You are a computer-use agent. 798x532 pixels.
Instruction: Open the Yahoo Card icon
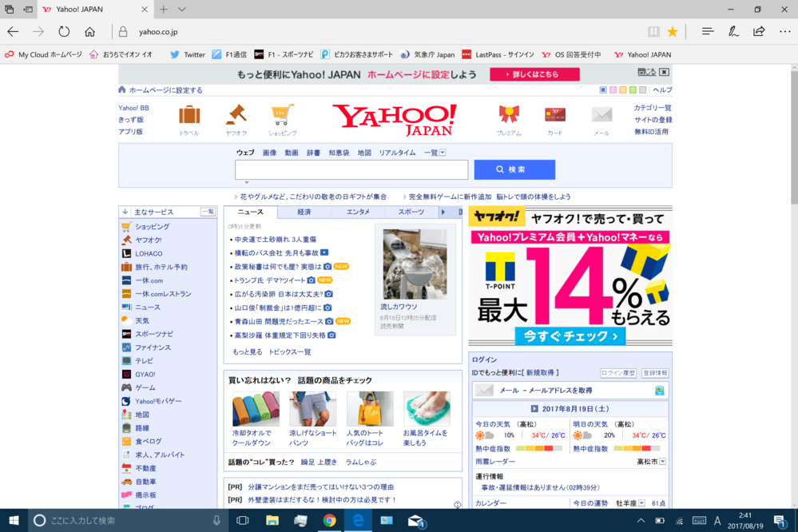[x=554, y=114]
